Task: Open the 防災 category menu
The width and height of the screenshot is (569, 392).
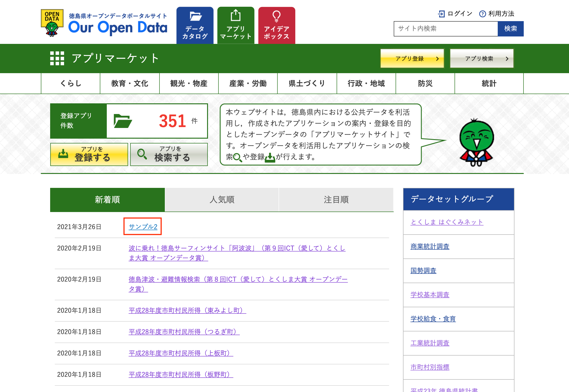Action: (425, 84)
